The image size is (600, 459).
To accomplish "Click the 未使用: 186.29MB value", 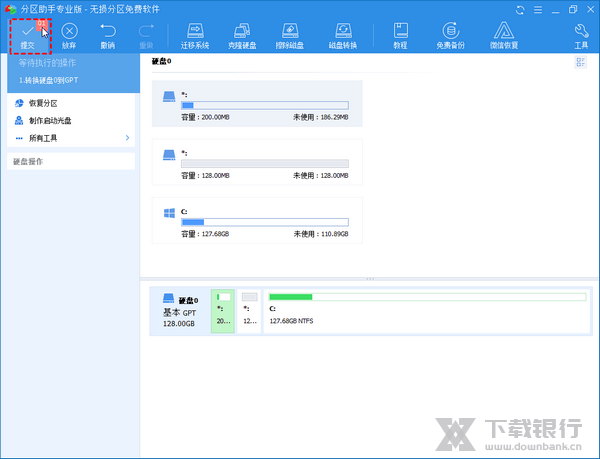I will [x=321, y=117].
